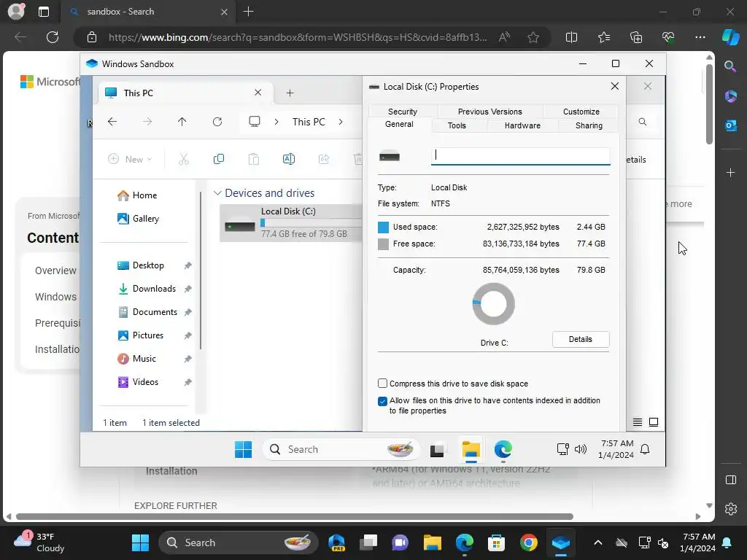Switch to the Customize tab

click(581, 112)
